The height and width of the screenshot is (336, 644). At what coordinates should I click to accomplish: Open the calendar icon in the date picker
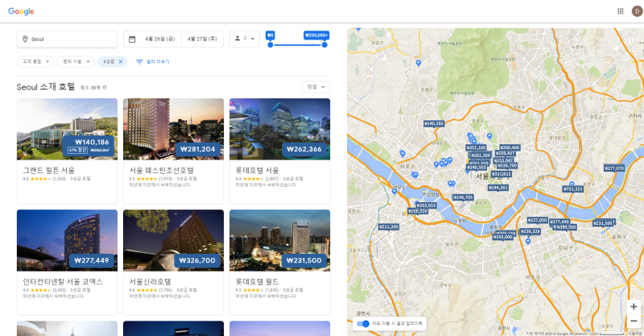[132, 39]
